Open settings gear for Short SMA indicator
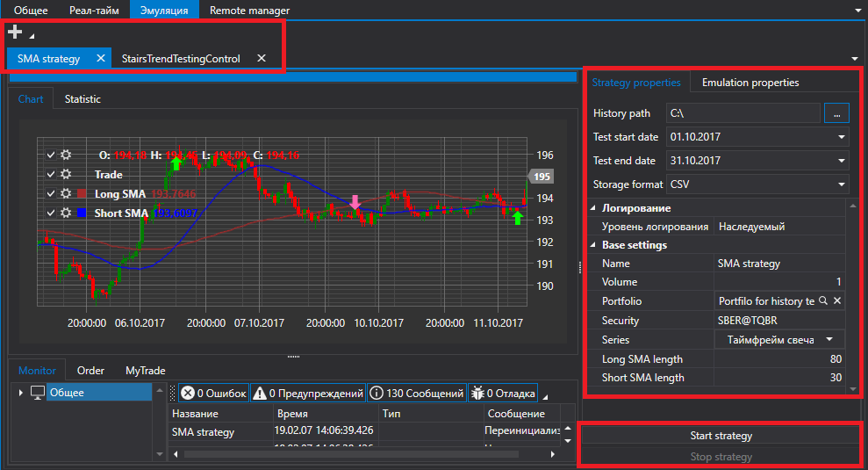 66,213
